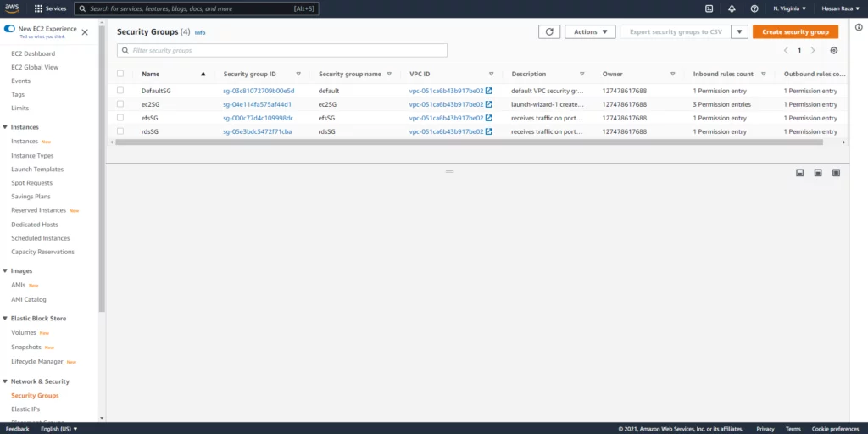Click the table horizontal scrollbar
Image resolution: width=868 pixels, height=434 pixels.
[x=469, y=142]
